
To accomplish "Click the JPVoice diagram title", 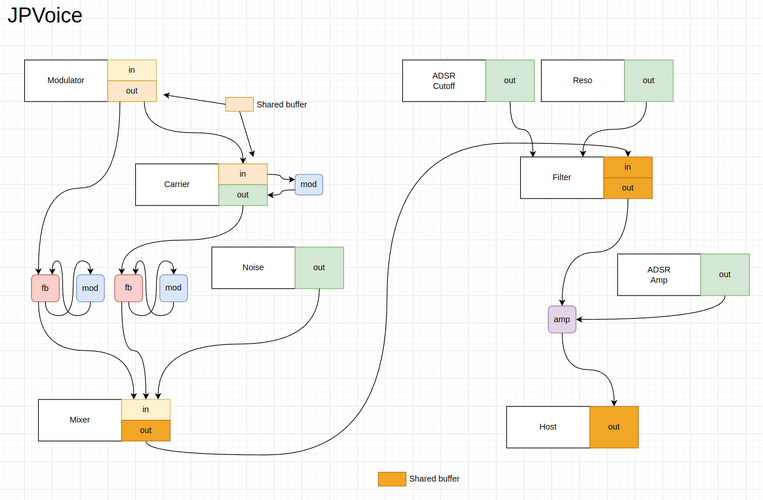I will [45, 16].
